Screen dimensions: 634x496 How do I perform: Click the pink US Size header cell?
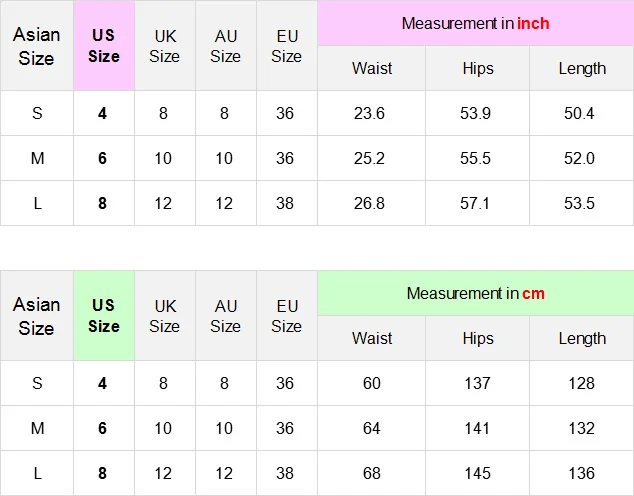coord(104,46)
